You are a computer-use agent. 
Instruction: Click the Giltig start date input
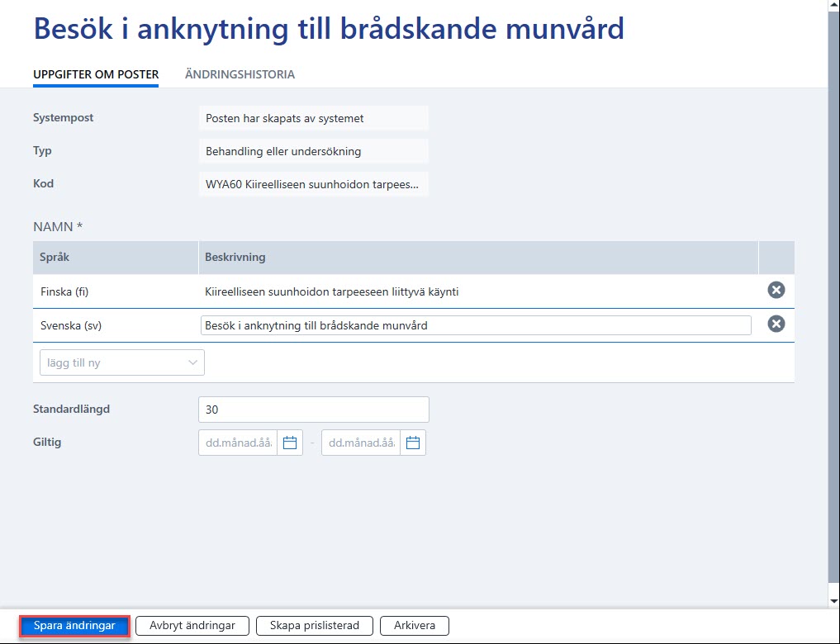point(238,443)
